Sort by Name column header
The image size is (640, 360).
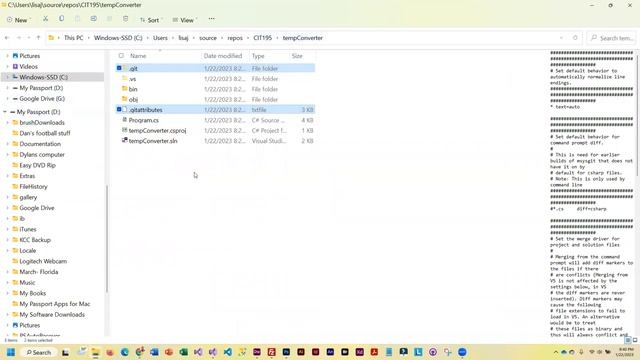click(x=138, y=56)
